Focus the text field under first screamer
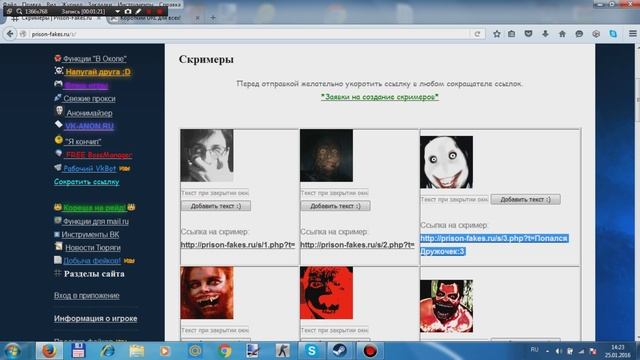The image size is (640, 360). (x=215, y=193)
